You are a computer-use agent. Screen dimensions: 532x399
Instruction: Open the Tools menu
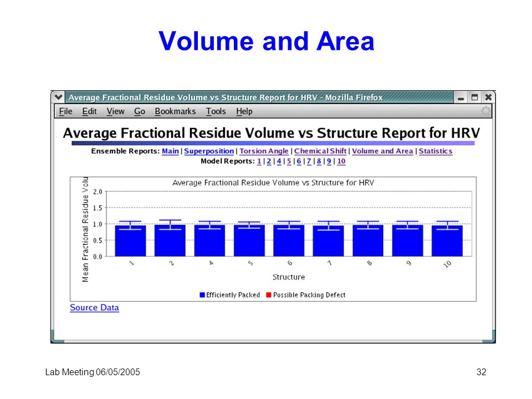click(216, 111)
